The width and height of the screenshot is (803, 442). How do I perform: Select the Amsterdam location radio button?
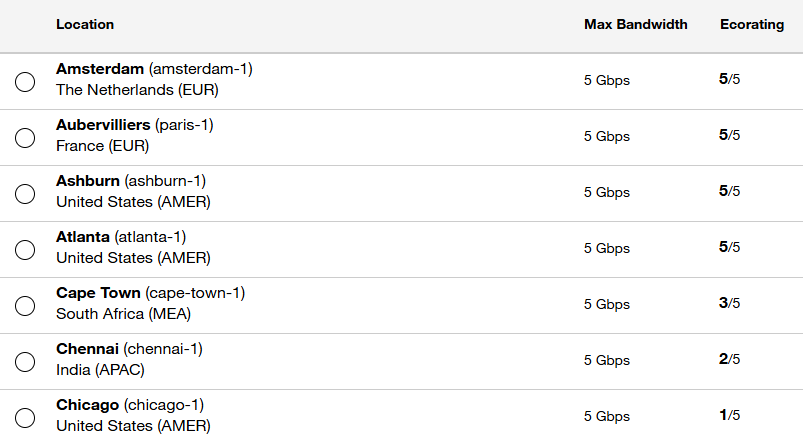(25, 82)
